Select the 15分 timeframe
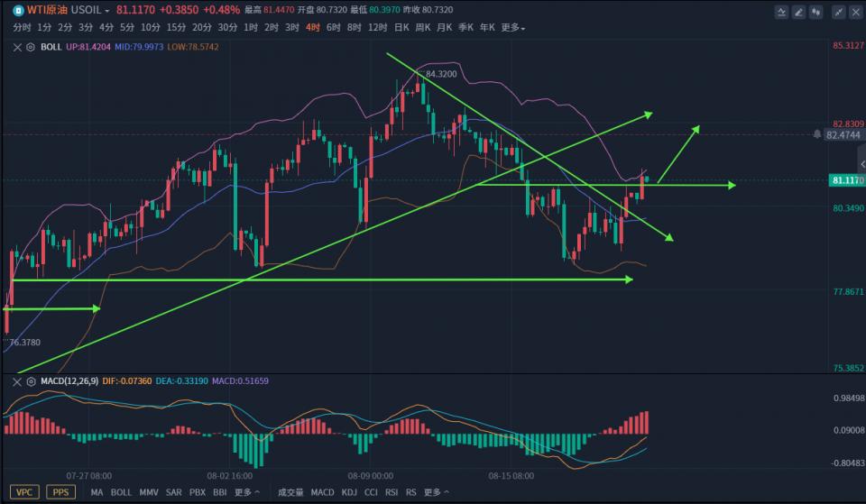The image size is (866, 504). [x=176, y=28]
